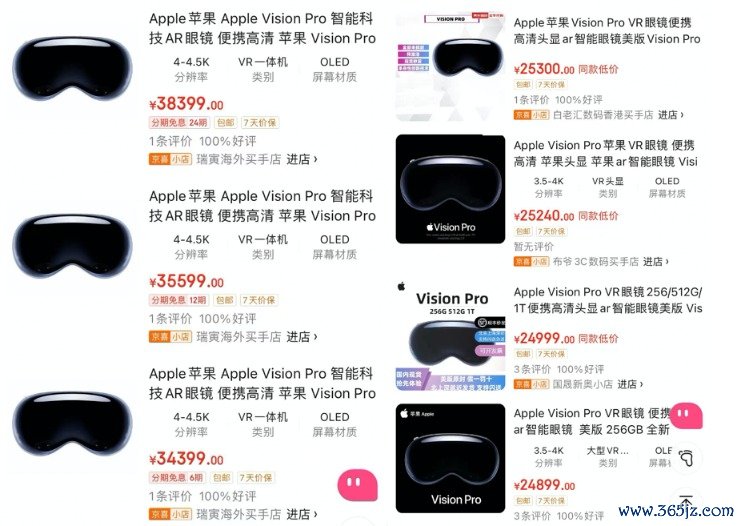Open the listing priced ¥25300.00
741x526 pixels.
coord(607,31)
